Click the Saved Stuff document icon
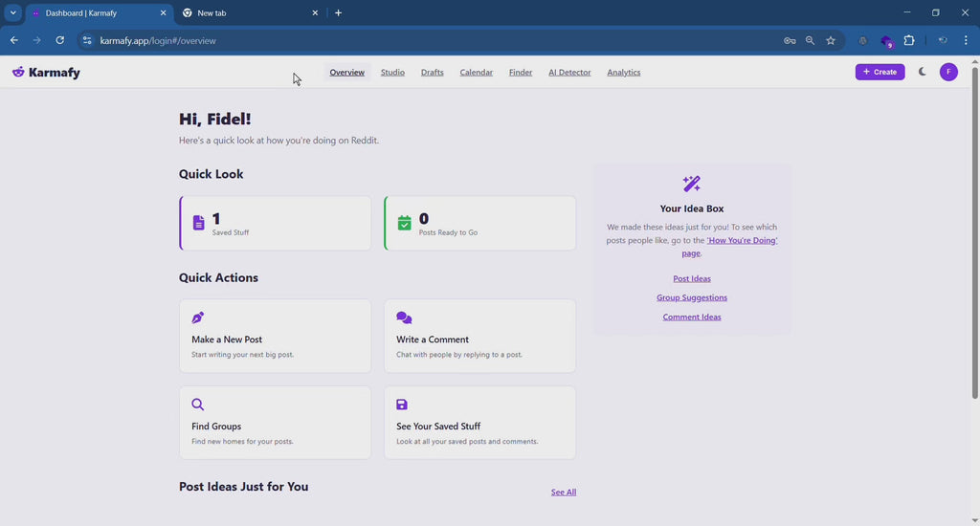The height and width of the screenshot is (526, 980). (x=199, y=223)
